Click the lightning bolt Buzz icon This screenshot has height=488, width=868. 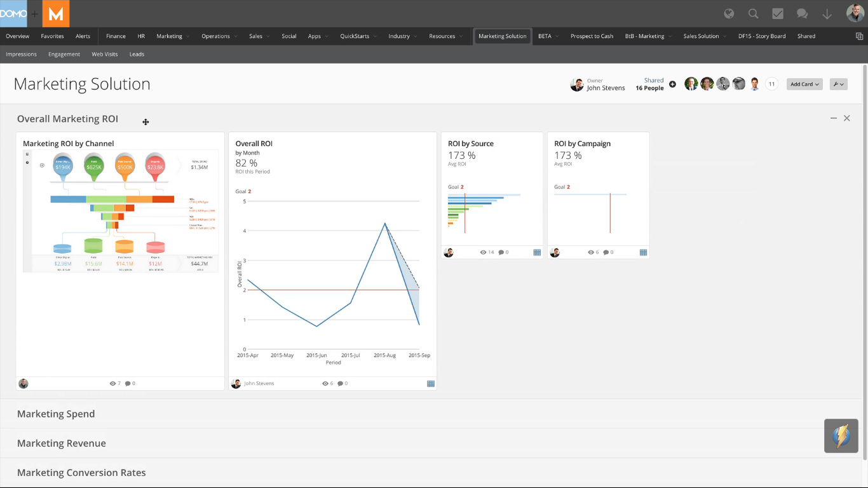[x=841, y=436]
